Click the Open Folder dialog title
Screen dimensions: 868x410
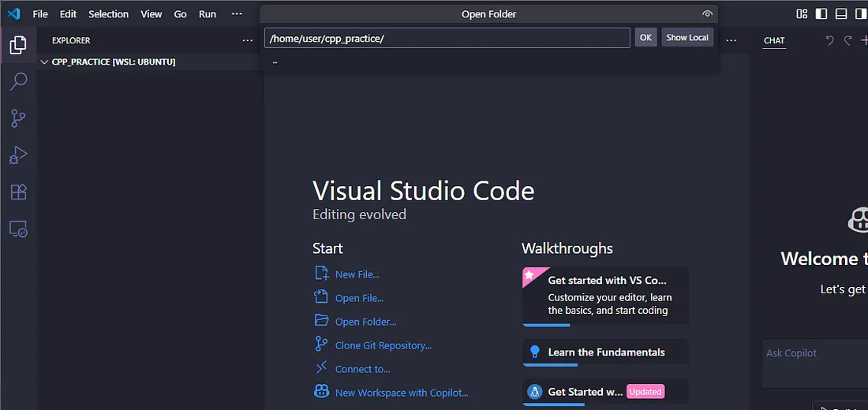(488, 14)
